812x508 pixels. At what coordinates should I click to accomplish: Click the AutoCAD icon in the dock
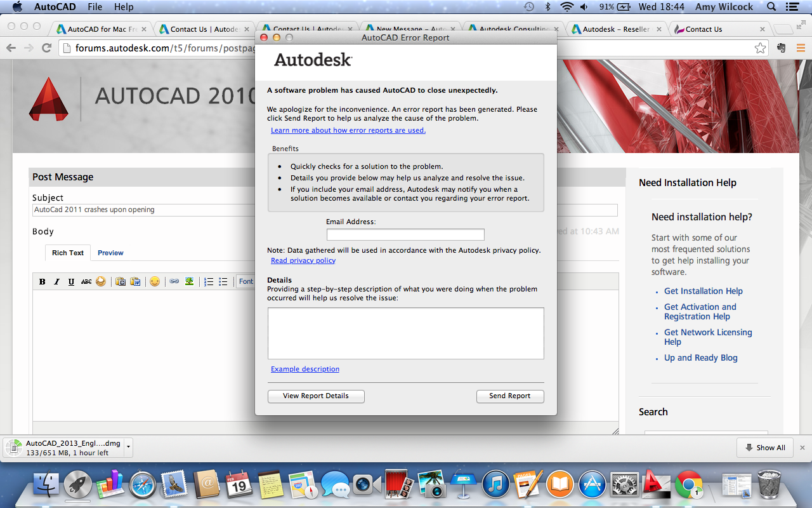click(656, 484)
